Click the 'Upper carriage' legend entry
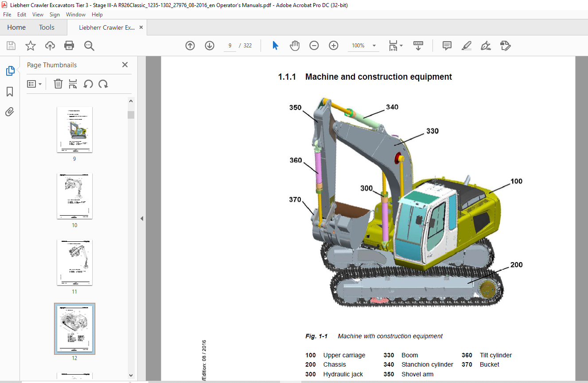This screenshot has width=588, height=383. (x=344, y=355)
